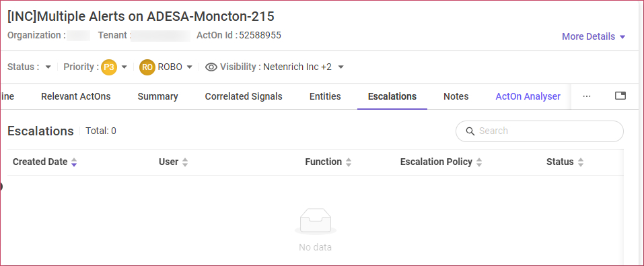Open the ROBO assignee dropdown arrow

click(x=189, y=67)
